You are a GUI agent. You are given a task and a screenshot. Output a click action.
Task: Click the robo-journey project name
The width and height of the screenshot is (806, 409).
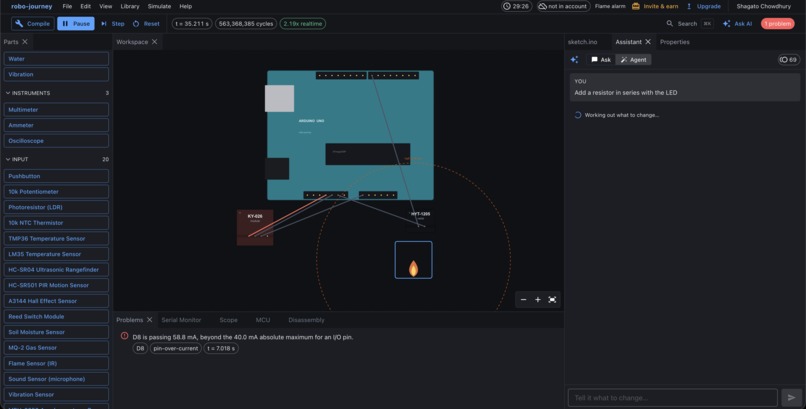click(x=31, y=6)
